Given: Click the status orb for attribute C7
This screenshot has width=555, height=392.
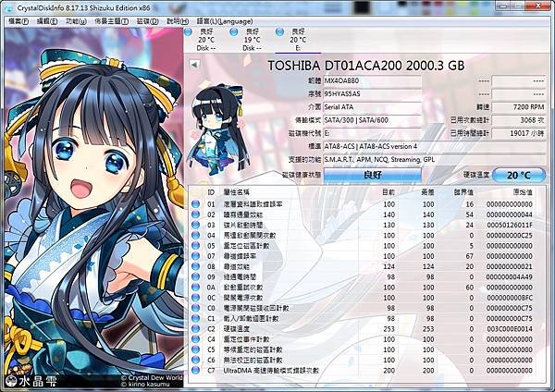Looking at the screenshot, I should [x=195, y=371].
